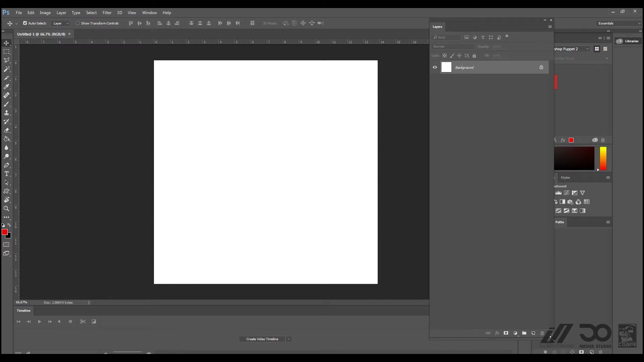Click the Create Video Timeline button
This screenshot has width=644, height=362.
point(262,339)
